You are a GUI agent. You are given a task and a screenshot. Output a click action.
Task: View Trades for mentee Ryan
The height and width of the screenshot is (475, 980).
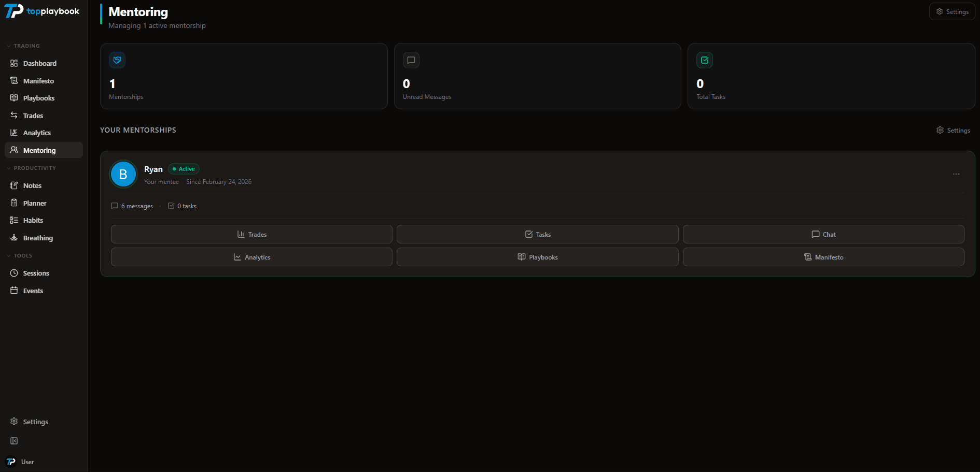click(x=251, y=234)
